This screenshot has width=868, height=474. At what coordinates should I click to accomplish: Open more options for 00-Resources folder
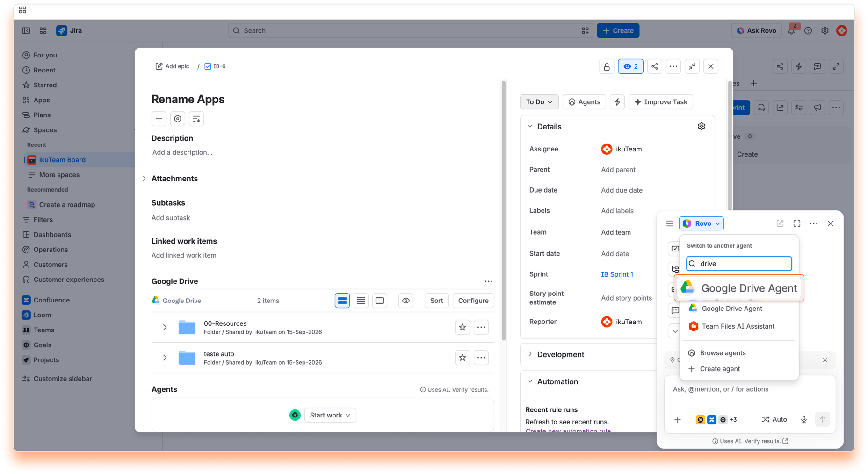point(481,327)
